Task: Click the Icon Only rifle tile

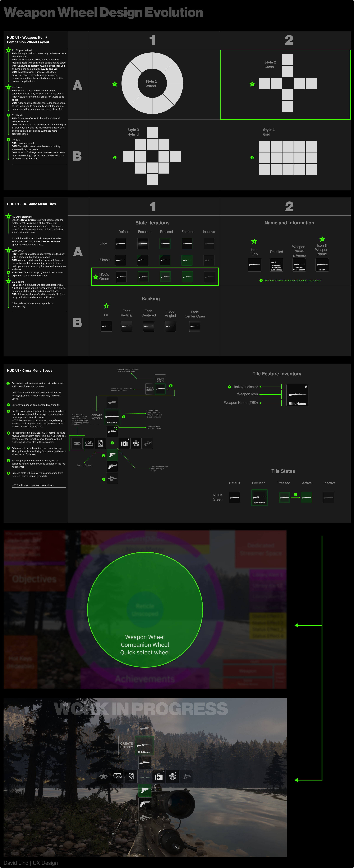Action: tap(254, 265)
